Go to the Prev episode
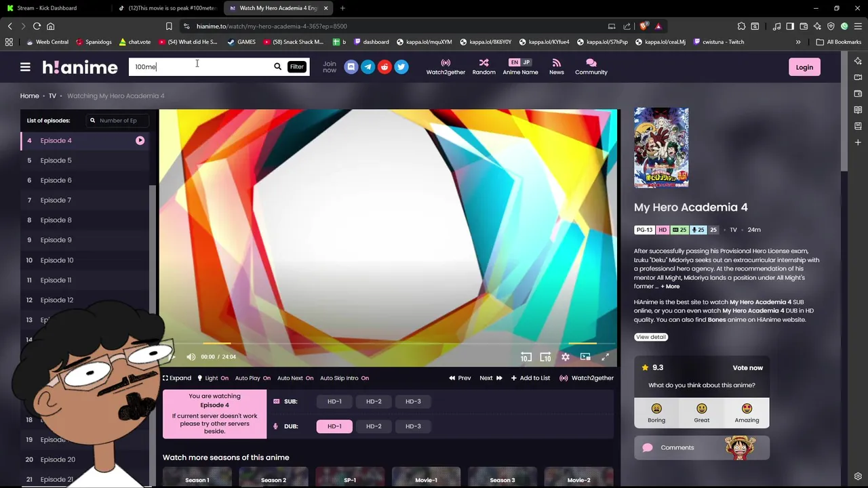The height and width of the screenshot is (488, 868). click(460, 378)
